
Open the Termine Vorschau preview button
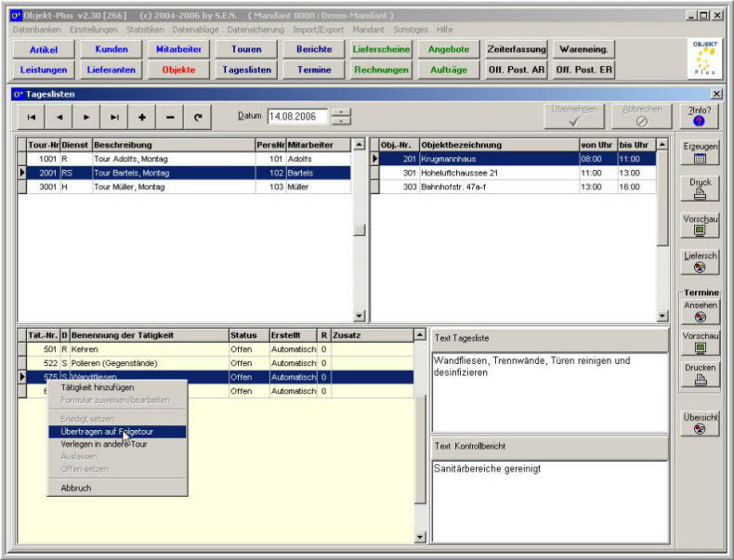point(700,343)
